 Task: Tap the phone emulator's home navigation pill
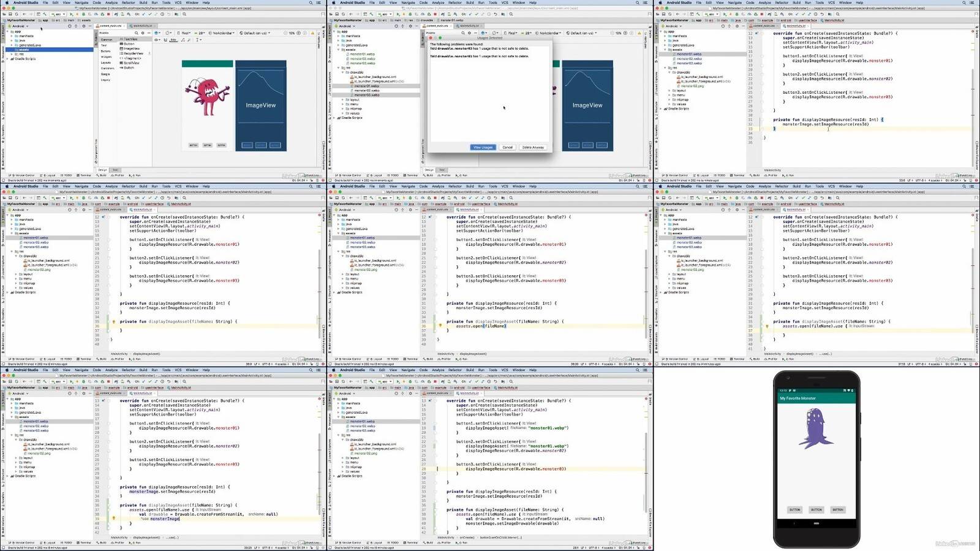(x=816, y=523)
